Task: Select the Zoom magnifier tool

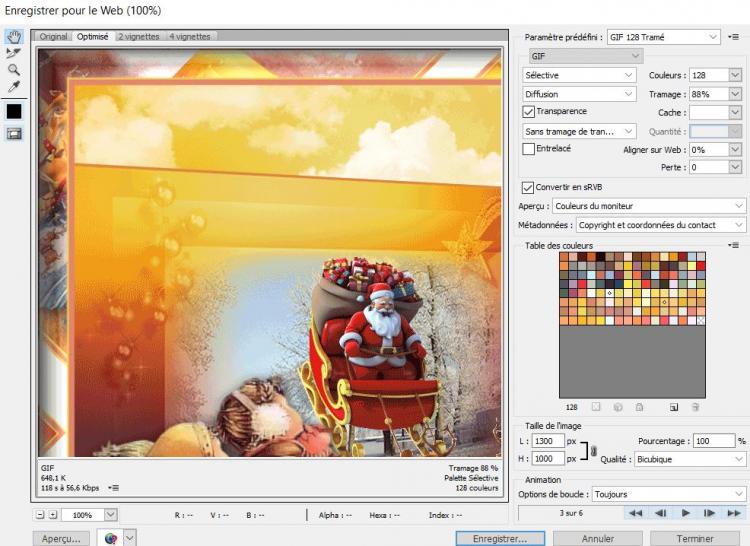Action: 14,70
